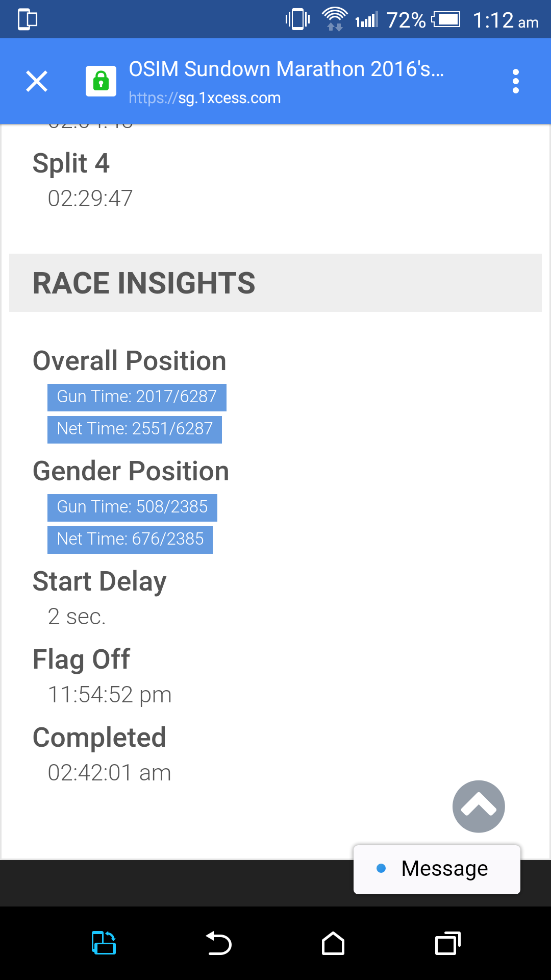
Task: Select Gender Position Net Time 676/2385 badge
Action: point(130,540)
